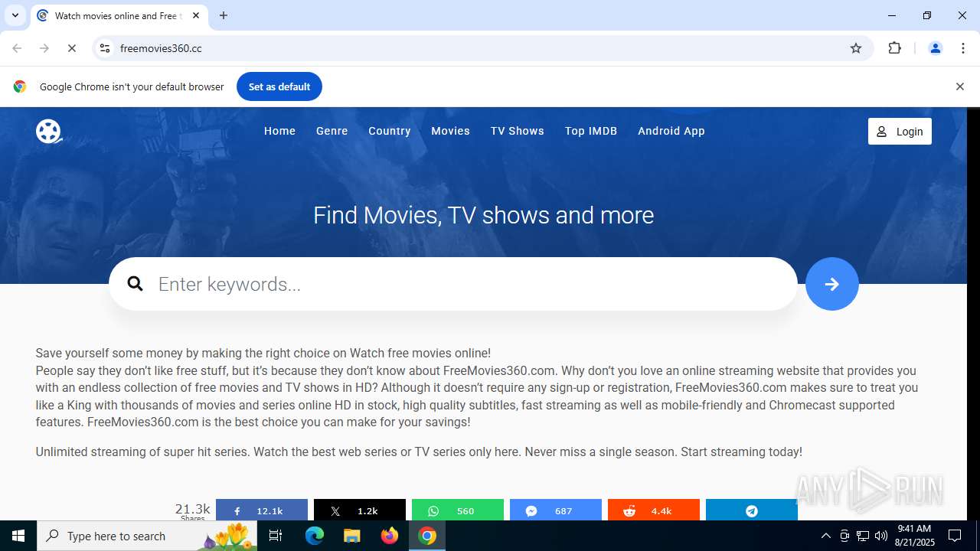
Task: Open the Movies section
Action: (450, 131)
